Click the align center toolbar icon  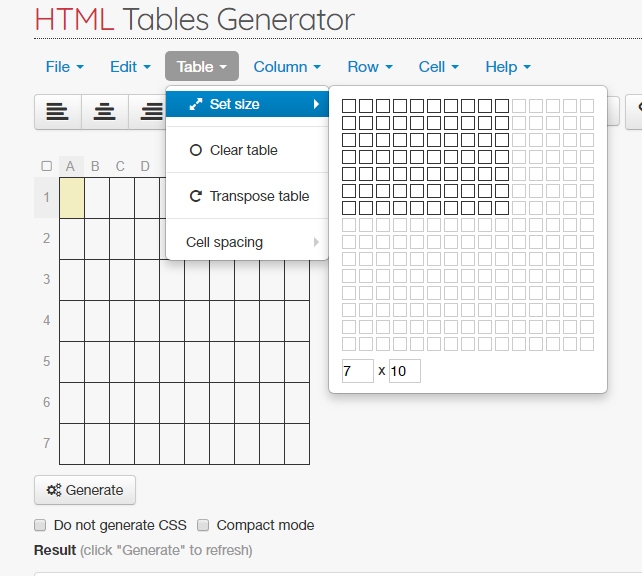(104, 111)
